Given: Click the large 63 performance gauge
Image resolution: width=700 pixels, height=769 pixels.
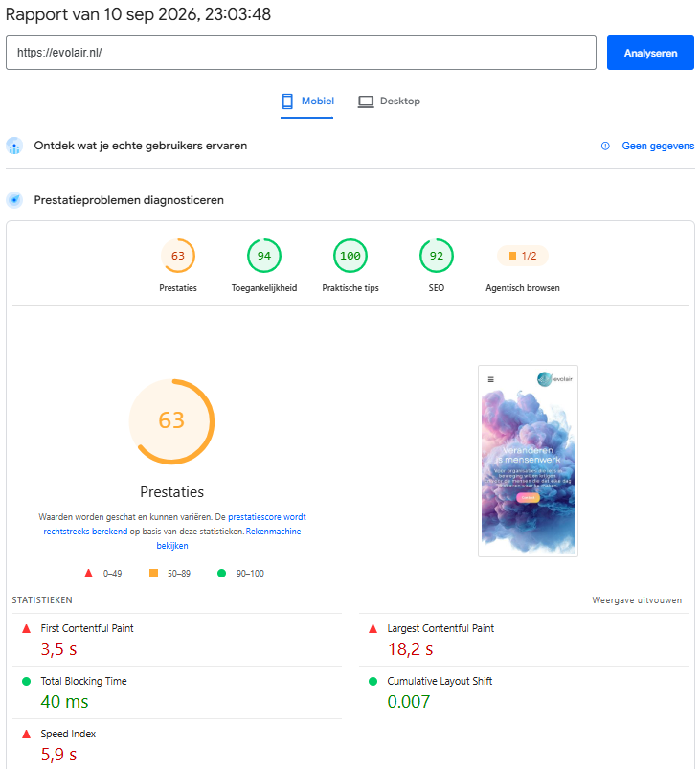Looking at the screenshot, I should 171,421.
